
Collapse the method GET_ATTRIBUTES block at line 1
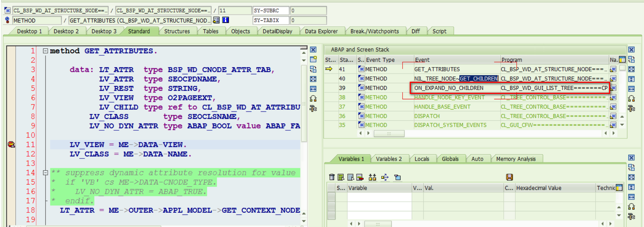tap(45, 51)
